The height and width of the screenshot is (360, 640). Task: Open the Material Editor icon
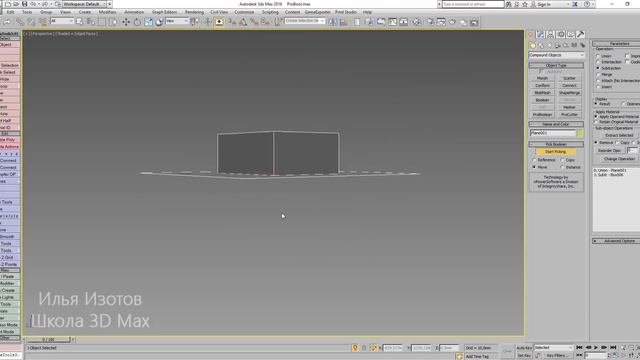point(417,22)
